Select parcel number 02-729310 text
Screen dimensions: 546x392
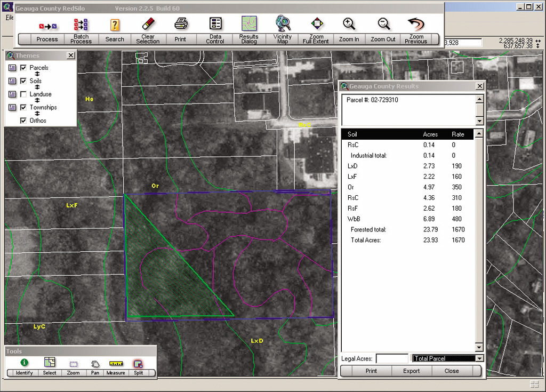(372, 100)
